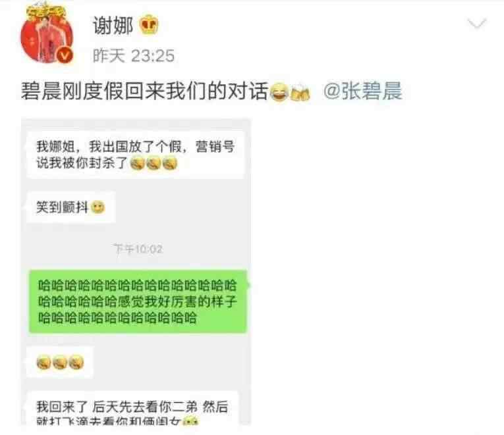The image size is (504, 435).
Task: Expand the post options chevron
Action: click(x=477, y=24)
